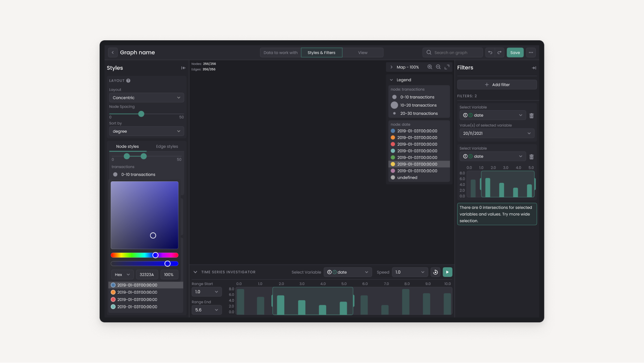Collapse the Legend section

[x=391, y=80]
